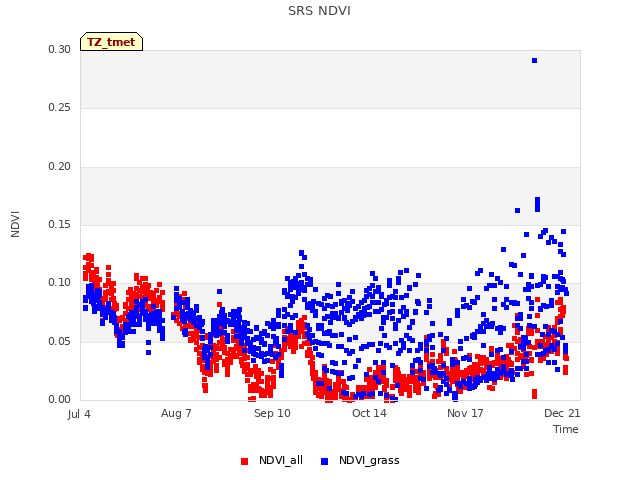Click the red NDVI_all legend swatch

coord(244,461)
